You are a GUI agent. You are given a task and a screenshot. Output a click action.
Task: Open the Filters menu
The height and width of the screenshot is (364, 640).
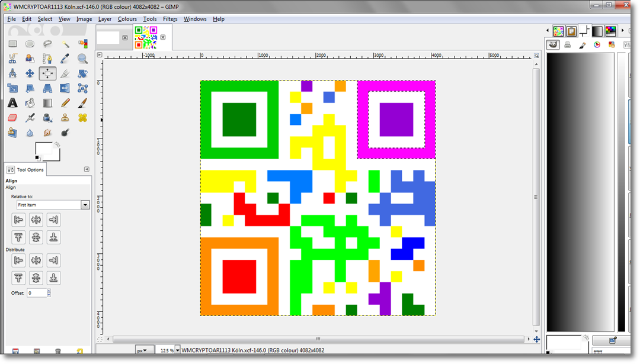click(x=170, y=19)
